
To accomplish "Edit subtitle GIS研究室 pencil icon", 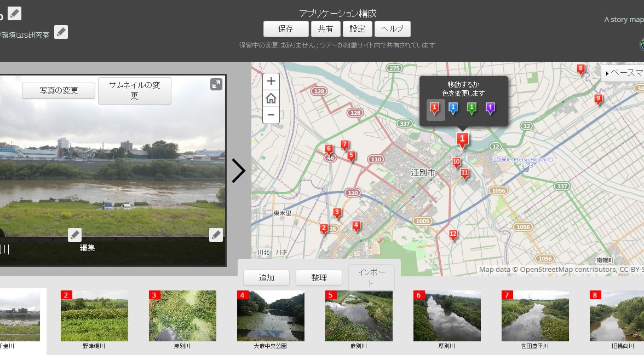I will (61, 32).
